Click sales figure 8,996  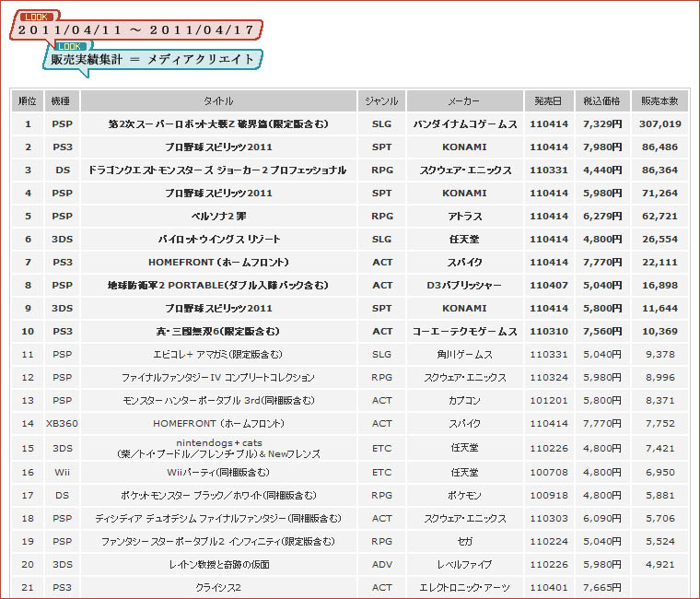[x=659, y=378]
